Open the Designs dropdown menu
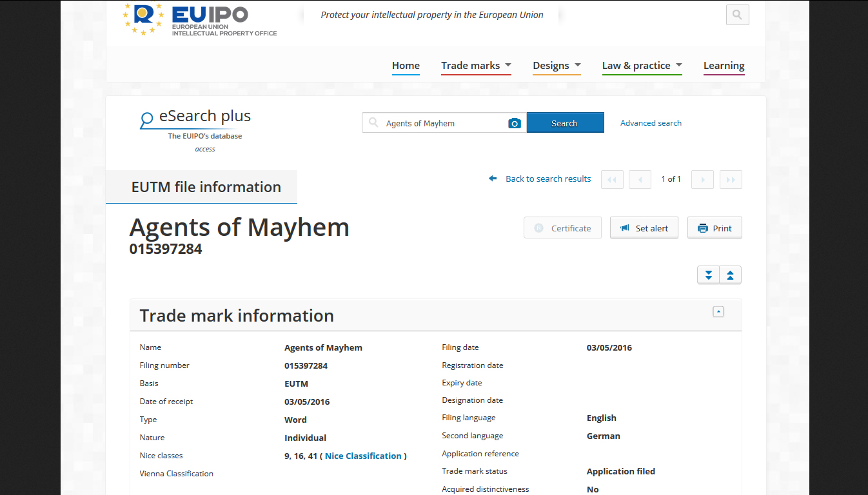 pyautogui.click(x=557, y=66)
